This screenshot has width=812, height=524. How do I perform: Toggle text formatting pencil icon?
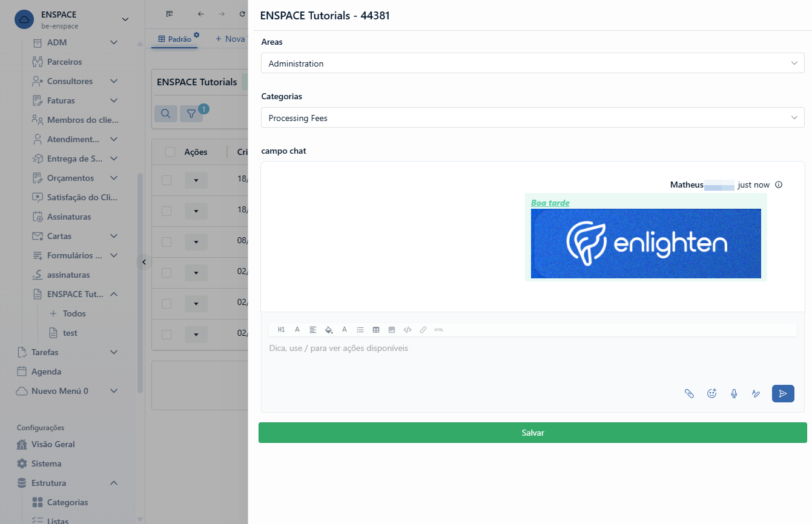pyautogui.click(x=756, y=393)
